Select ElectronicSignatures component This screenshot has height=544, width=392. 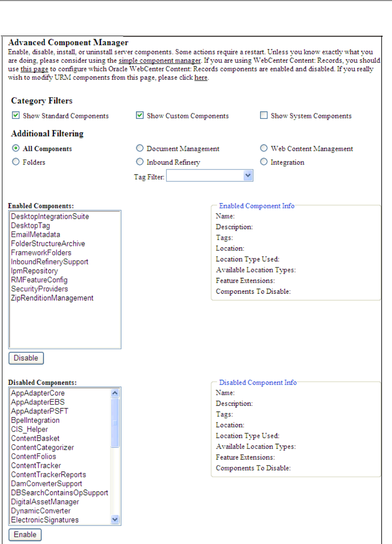45,520
